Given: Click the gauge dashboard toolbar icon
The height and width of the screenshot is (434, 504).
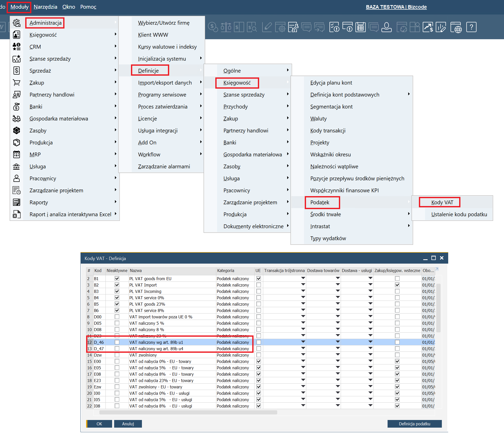Looking at the screenshot, I should (x=402, y=27).
